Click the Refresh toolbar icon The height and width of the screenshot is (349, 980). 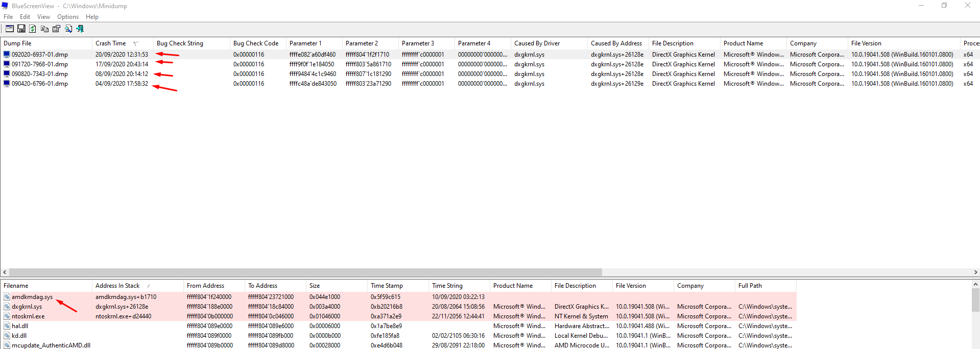pyautogui.click(x=33, y=29)
